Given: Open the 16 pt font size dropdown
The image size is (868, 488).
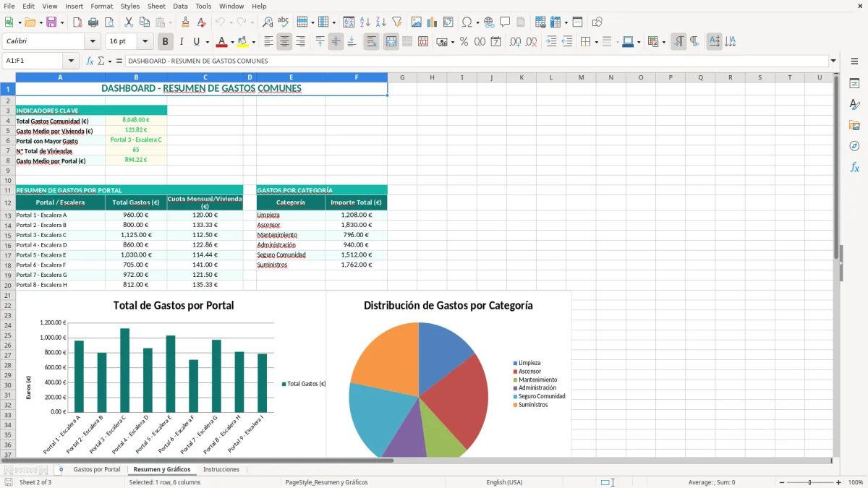Looking at the screenshot, I should point(145,42).
